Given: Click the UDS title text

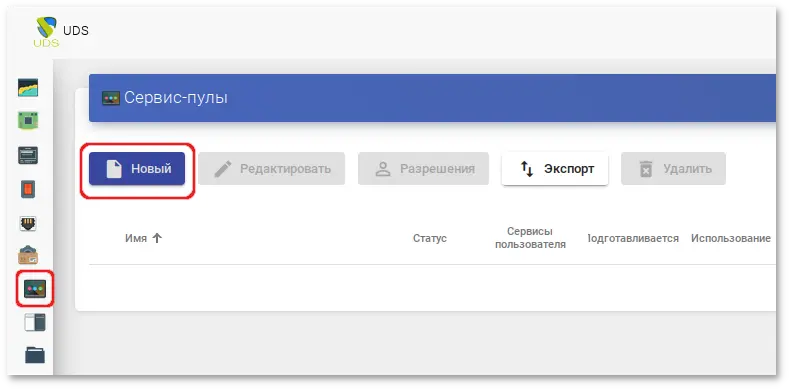Looking at the screenshot, I should coord(75,31).
